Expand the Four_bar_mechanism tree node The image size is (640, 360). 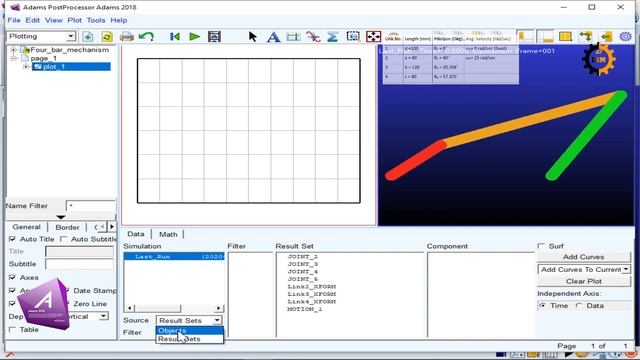[x=13, y=50]
